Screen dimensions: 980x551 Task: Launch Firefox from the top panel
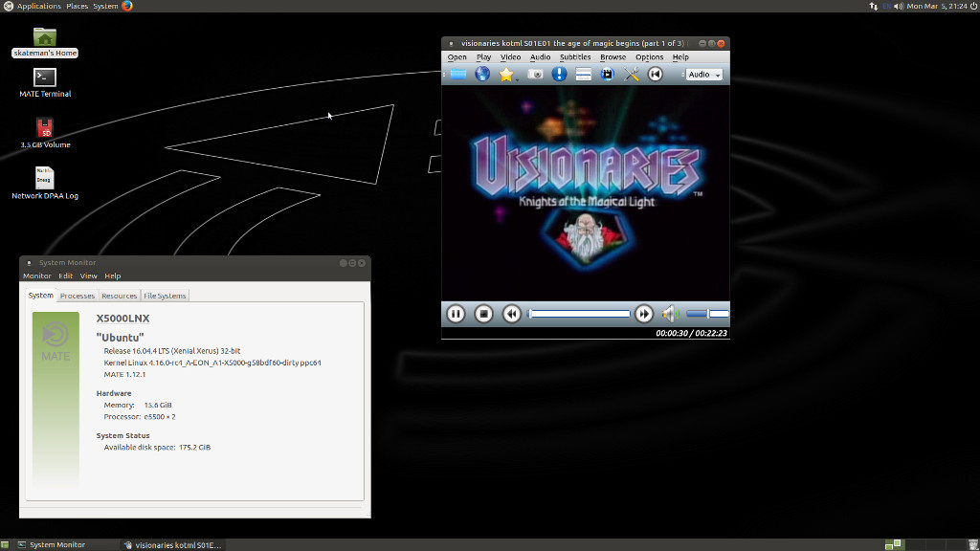[x=127, y=6]
